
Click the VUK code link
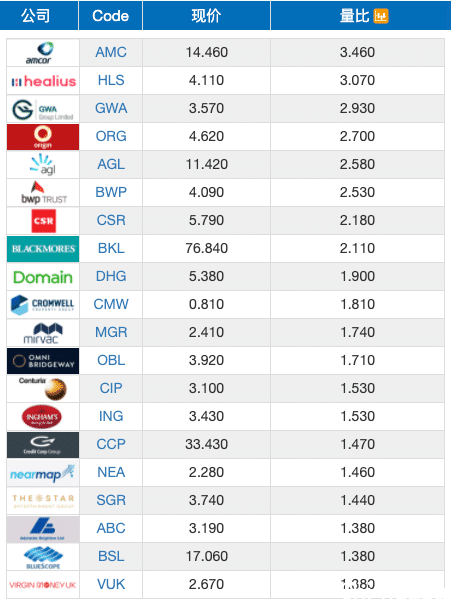[111, 584]
